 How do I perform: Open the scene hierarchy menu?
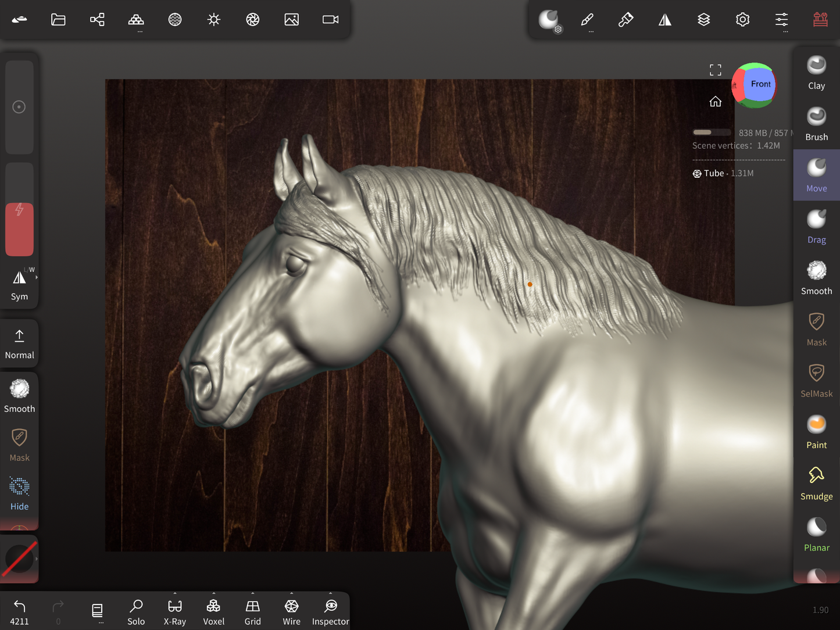point(97,20)
